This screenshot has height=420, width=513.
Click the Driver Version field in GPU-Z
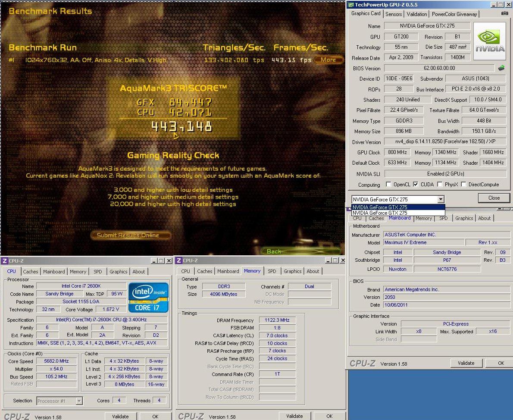point(445,141)
